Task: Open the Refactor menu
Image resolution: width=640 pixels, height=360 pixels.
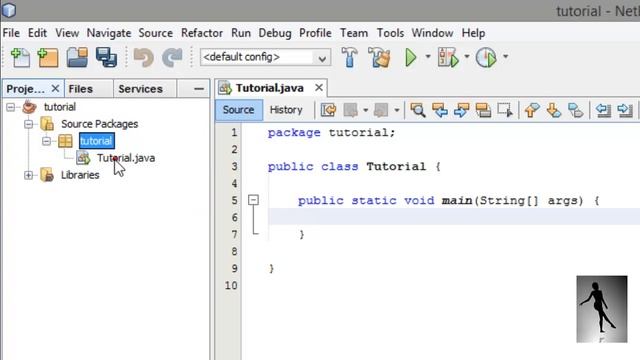Action: [202, 33]
